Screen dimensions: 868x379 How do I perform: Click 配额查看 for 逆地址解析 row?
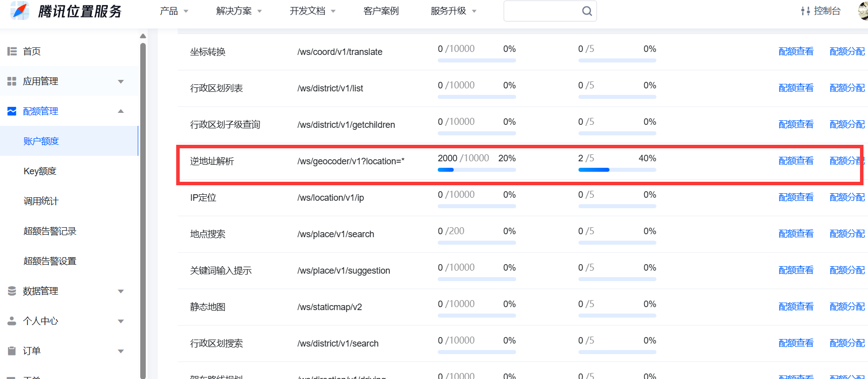[796, 161]
